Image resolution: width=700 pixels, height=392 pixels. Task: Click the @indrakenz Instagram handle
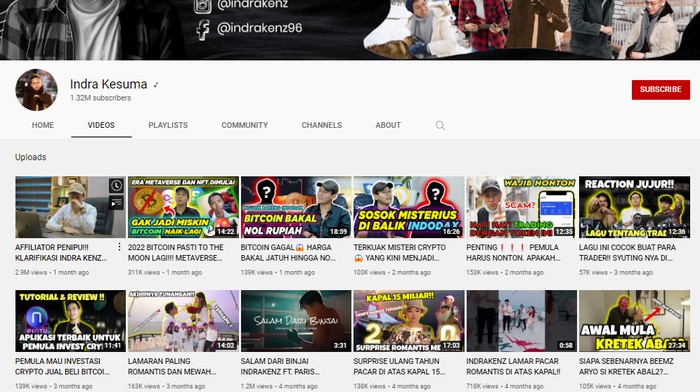[252, 5]
